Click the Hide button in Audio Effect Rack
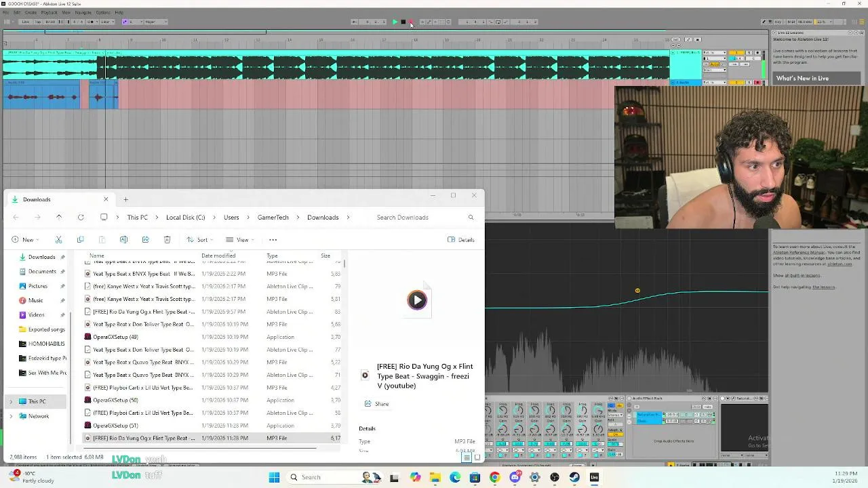 (708, 407)
